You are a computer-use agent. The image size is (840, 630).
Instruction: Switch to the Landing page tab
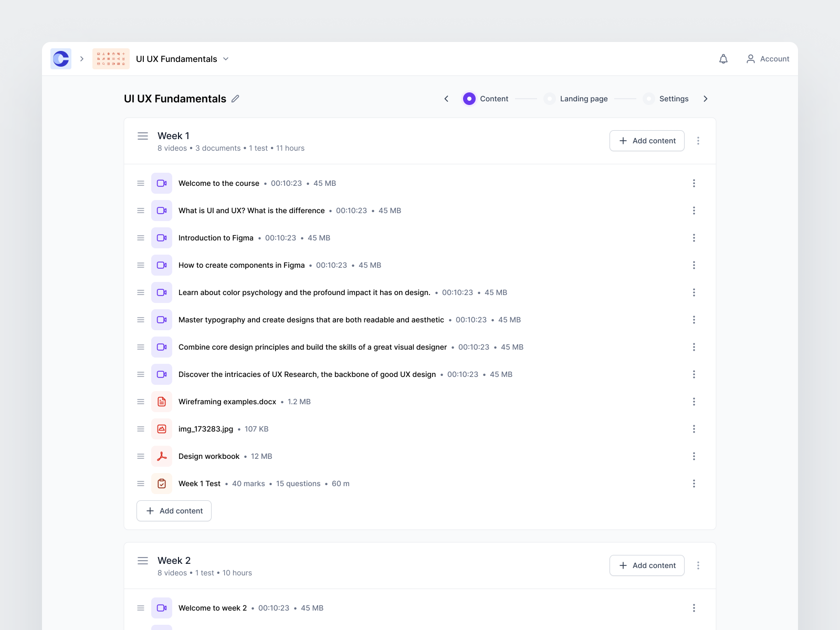click(583, 98)
